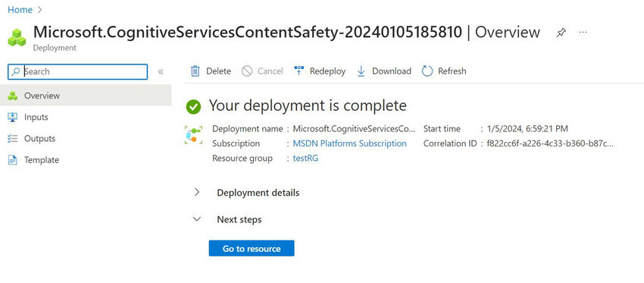Click the Download toolbar label
The image size is (644, 283).
click(x=392, y=71)
